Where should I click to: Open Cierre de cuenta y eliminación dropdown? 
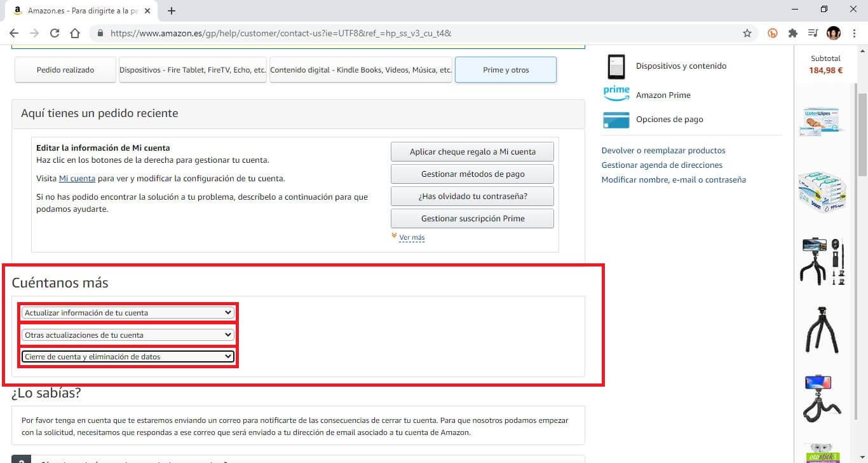128,357
